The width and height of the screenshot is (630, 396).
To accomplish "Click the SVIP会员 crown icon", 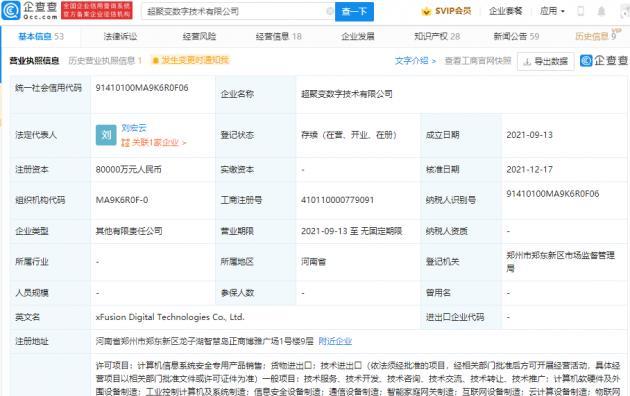I will point(426,12).
